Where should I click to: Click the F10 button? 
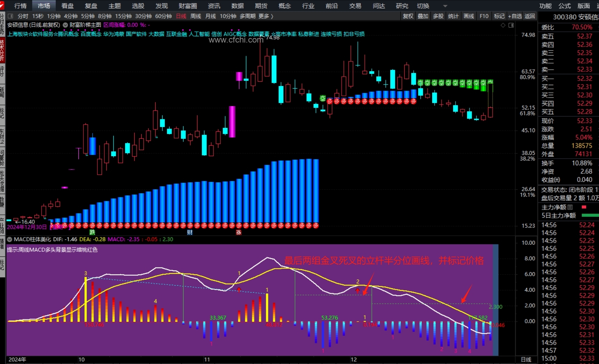[x=484, y=16]
